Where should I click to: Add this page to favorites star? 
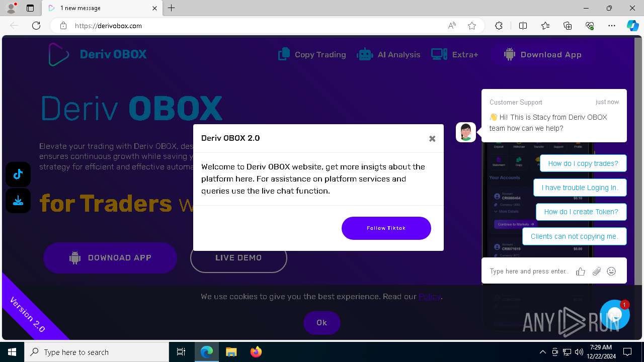pyautogui.click(x=472, y=26)
